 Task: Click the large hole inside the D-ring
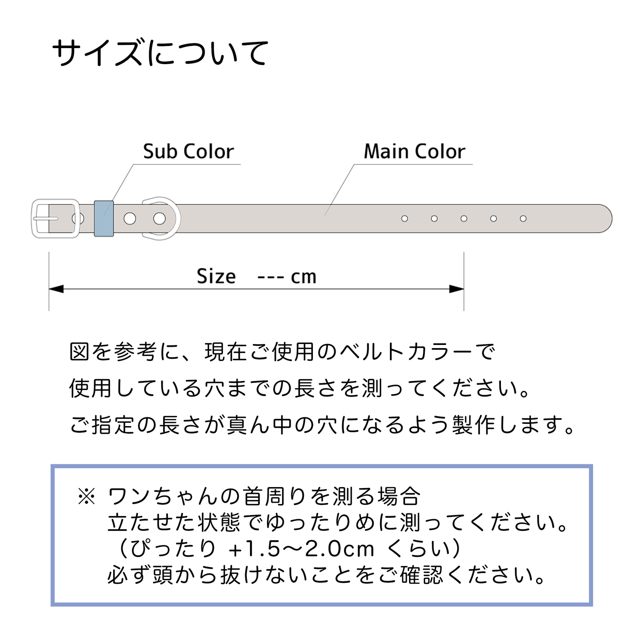tap(160, 218)
